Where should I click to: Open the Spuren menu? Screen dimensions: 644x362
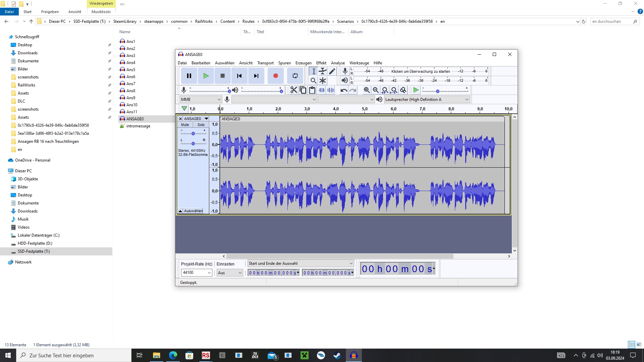click(284, 63)
